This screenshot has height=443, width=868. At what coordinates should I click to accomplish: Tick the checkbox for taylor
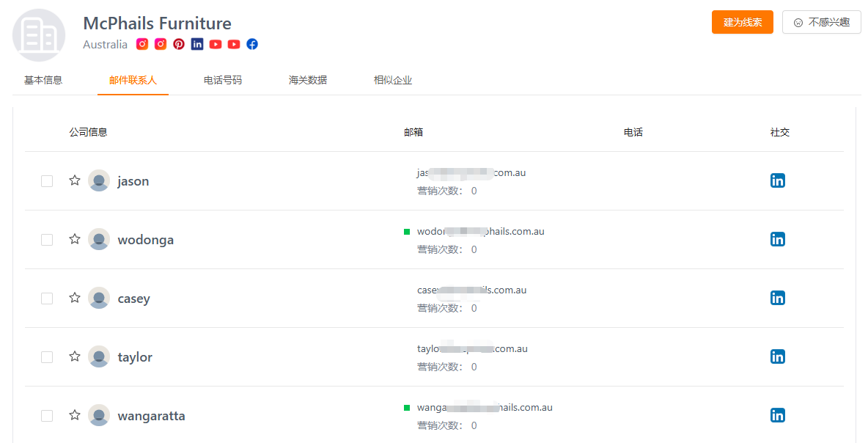[47, 357]
